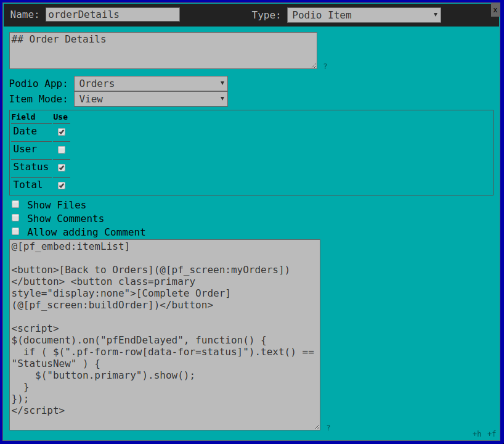Click the footer code text area
504x444 pixels.
[165, 335]
